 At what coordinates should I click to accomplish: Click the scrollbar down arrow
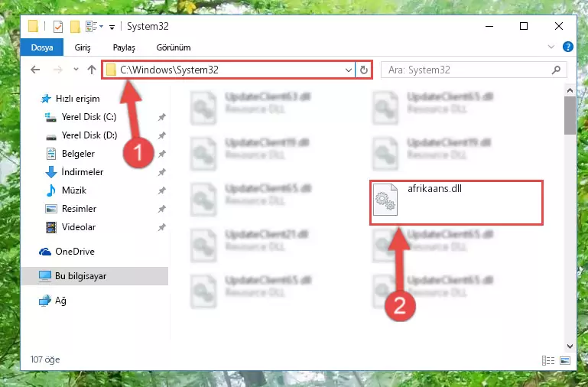(x=570, y=346)
